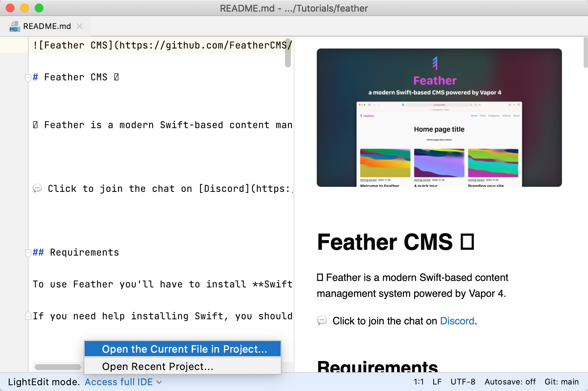Click the Feather CMS preview banner image
The width and height of the screenshot is (588, 391).
coord(439,118)
